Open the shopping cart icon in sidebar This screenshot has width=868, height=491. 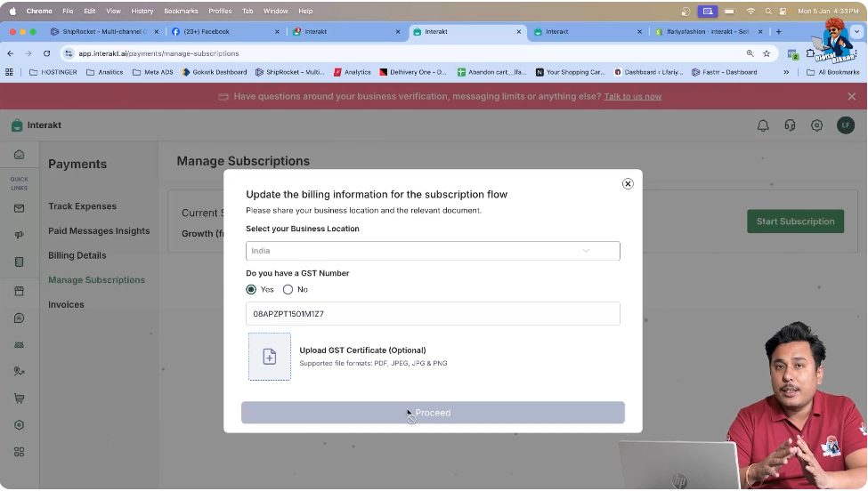pos(19,398)
